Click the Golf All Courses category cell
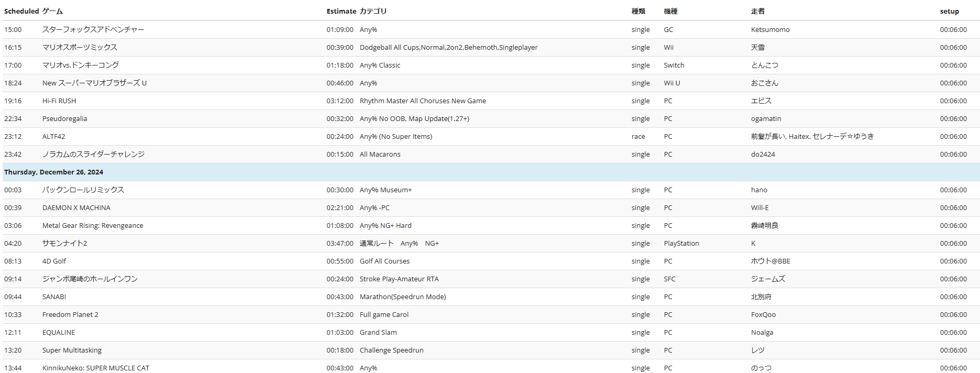This screenshot has height=373, width=980. (385, 261)
